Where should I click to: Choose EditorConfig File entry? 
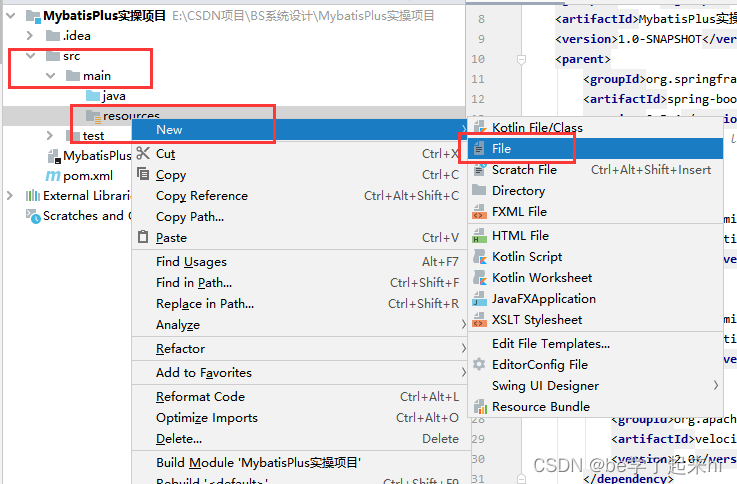pos(595,365)
